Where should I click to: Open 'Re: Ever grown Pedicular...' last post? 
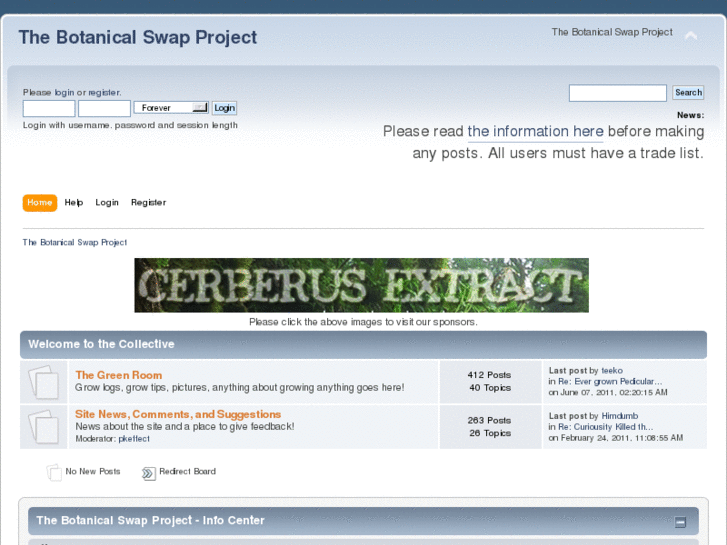[x=610, y=382]
